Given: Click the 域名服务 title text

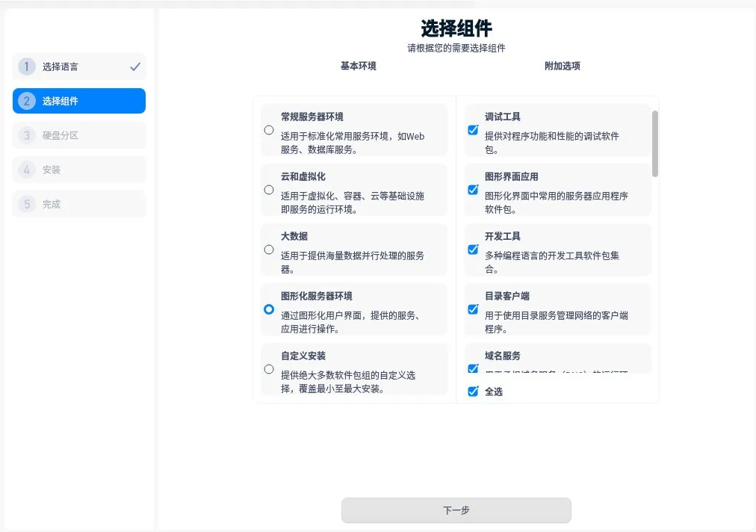Looking at the screenshot, I should point(503,356).
